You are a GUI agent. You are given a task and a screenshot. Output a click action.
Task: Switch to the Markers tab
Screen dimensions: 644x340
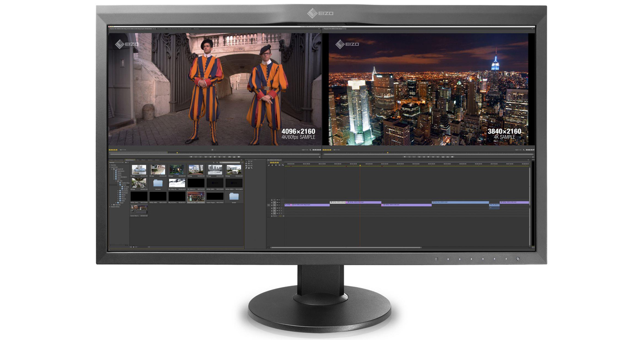pos(150,160)
